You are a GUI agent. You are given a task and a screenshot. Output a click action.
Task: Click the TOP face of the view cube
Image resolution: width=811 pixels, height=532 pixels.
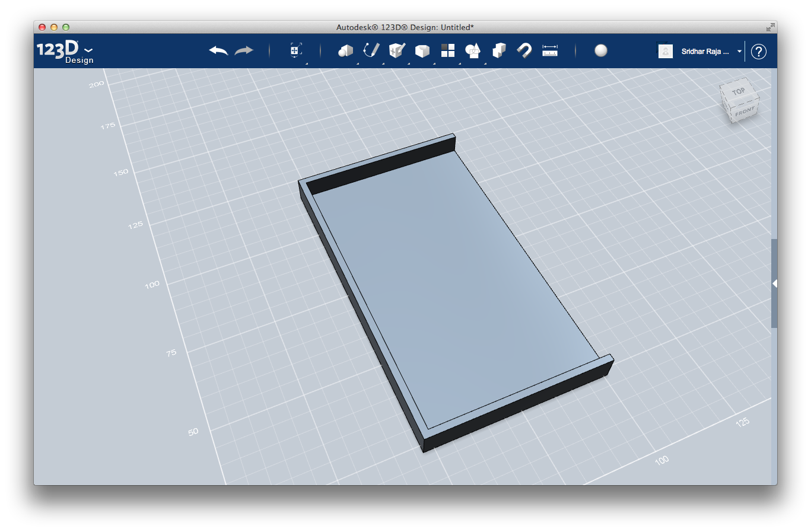[x=738, y=91]
